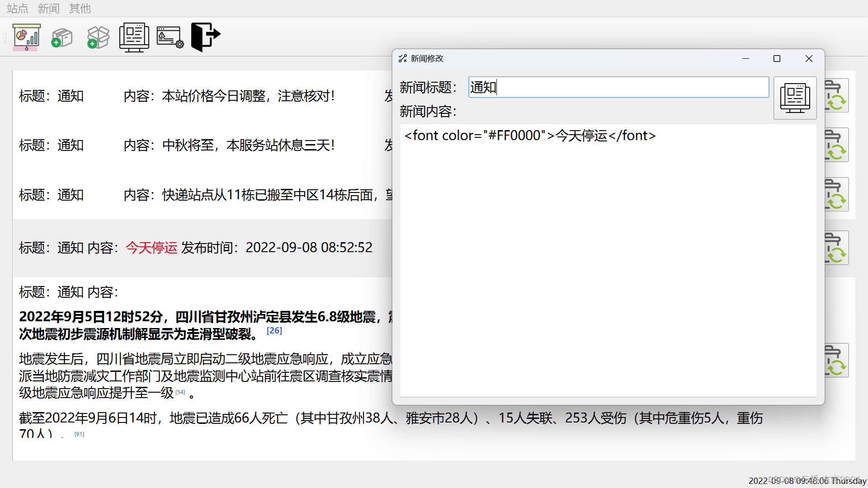This screenshot has width=868, height=488.
Task: Select the news row 中秋将至，本服务站休息三天！
Action: point(203,145)
